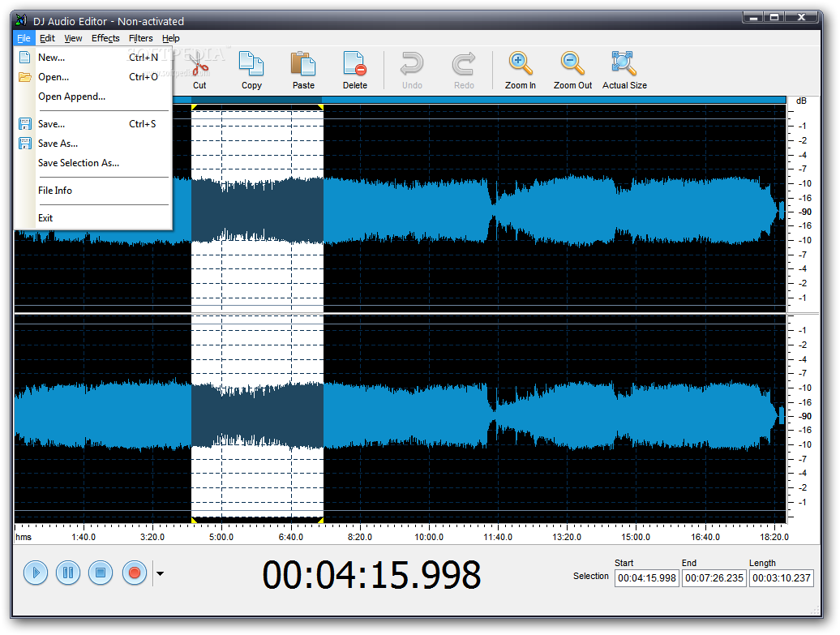Click the Undo arrow icon

coord(412,70)
